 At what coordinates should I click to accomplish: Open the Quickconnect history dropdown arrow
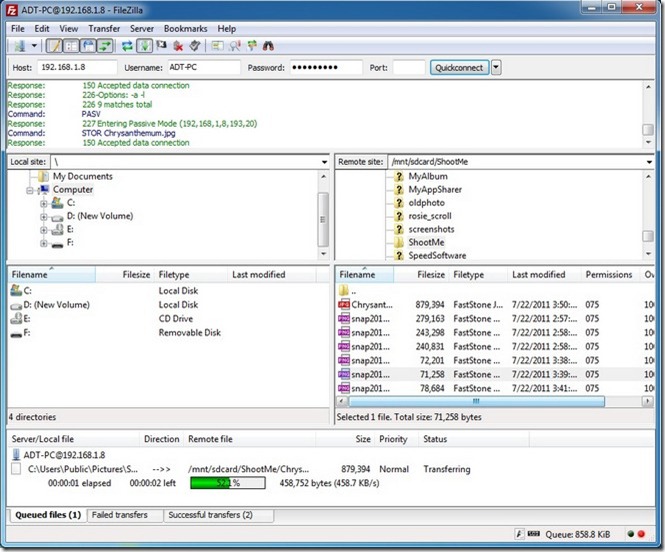(x=496, y=68)
